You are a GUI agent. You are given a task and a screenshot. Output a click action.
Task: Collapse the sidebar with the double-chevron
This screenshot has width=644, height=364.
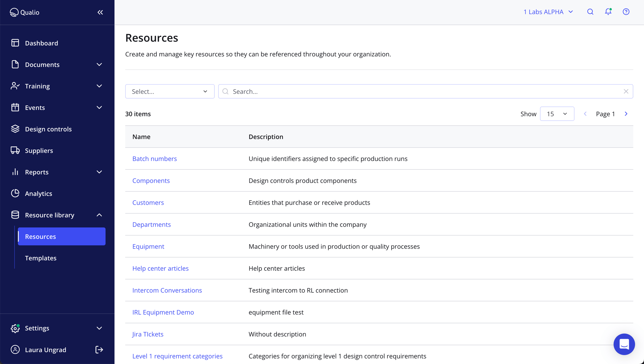pos(100,12)
